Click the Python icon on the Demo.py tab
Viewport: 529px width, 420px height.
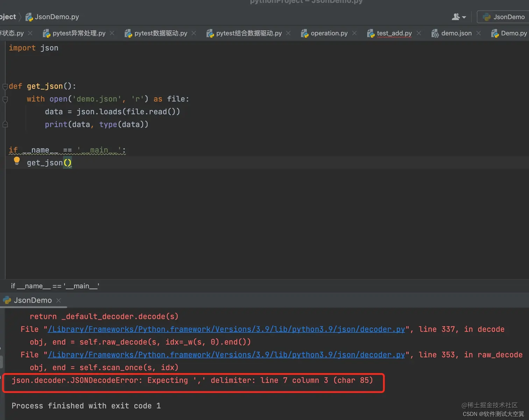coord(494,33)
